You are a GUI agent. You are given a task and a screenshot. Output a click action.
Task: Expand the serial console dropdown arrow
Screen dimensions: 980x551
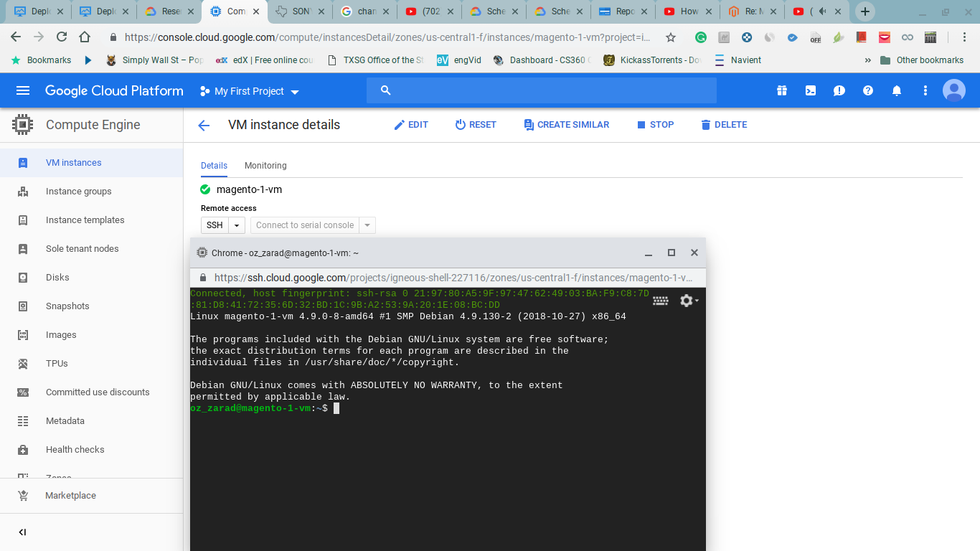tap(367, 225)
